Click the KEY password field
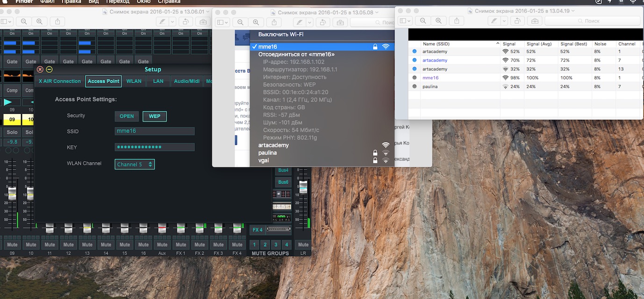This screenshot has height=299, width=644. pyautogui.click(x=155, y=147)
